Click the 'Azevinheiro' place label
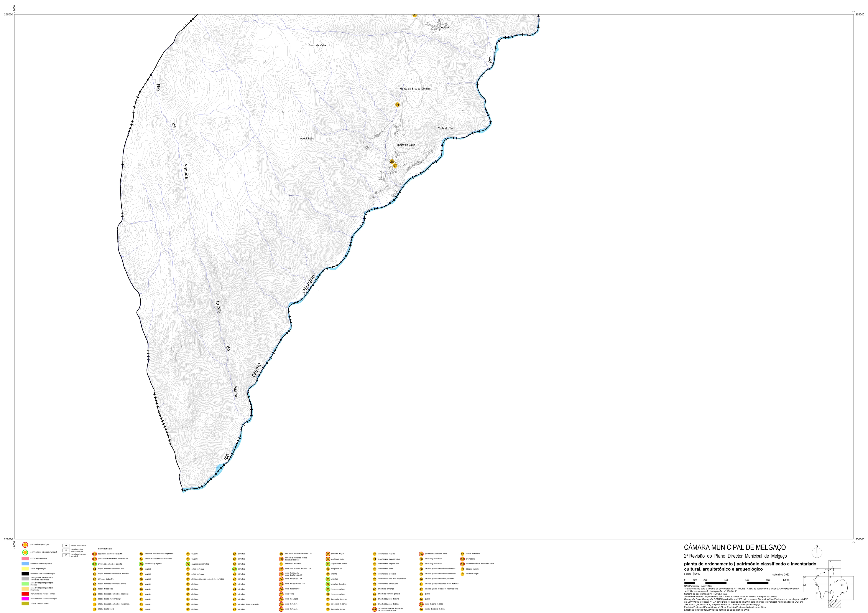This screenshot has height=613, width=868. tap(307, 139)
